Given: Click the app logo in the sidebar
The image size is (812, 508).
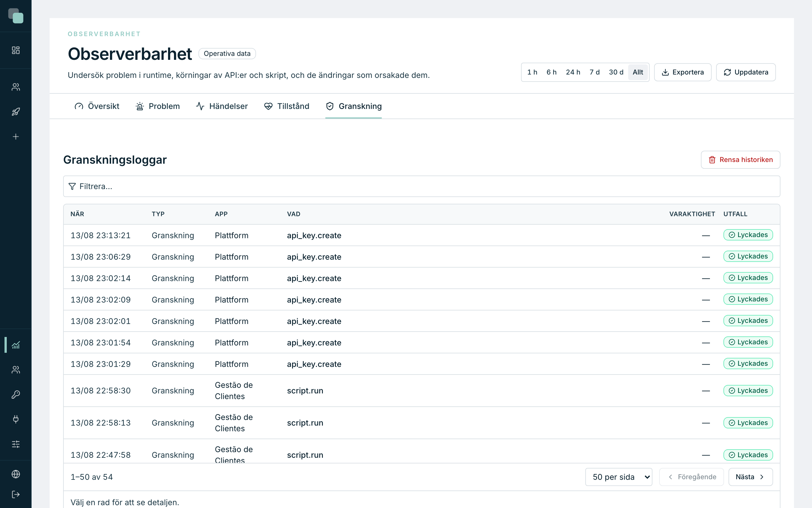Looking at the screenshot, I should click(16, 16).
